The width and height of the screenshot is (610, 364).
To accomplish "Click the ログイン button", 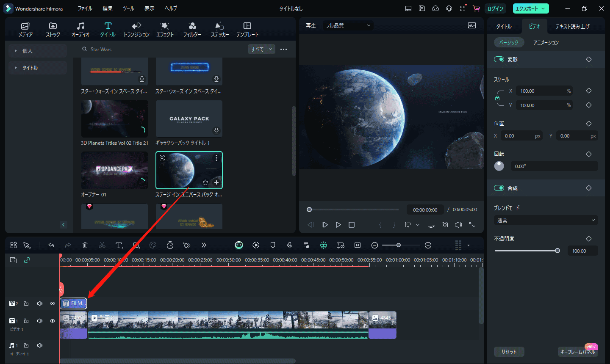I will (x=495, y=8).
